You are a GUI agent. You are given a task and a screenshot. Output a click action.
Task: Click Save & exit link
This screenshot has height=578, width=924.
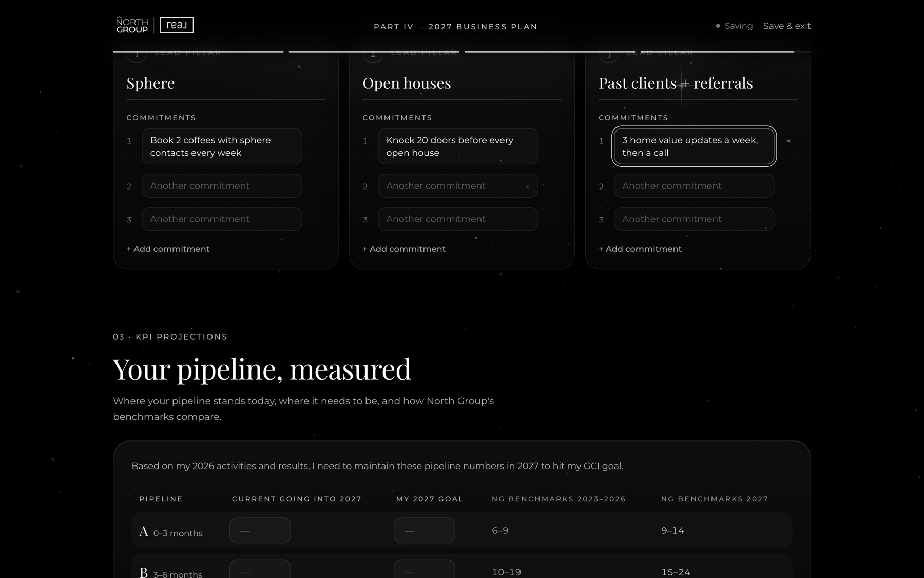786,26
